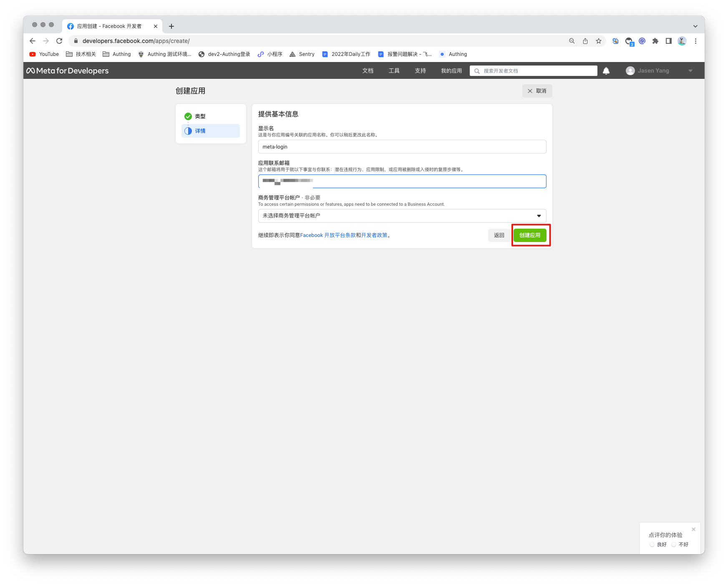Click the browser reload page icon
The height and width of the screenshot is (585, 728).
pyautogui.click(x=59, y=41)
